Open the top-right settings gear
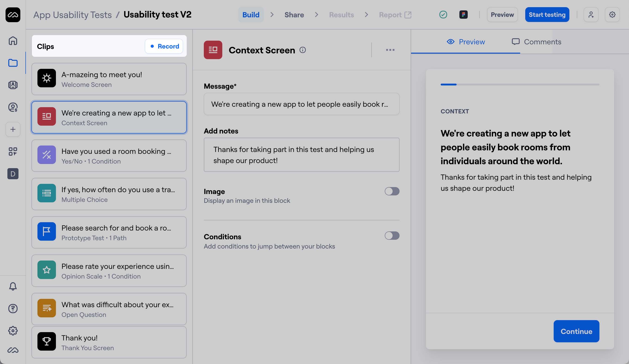 pos(612,15)
